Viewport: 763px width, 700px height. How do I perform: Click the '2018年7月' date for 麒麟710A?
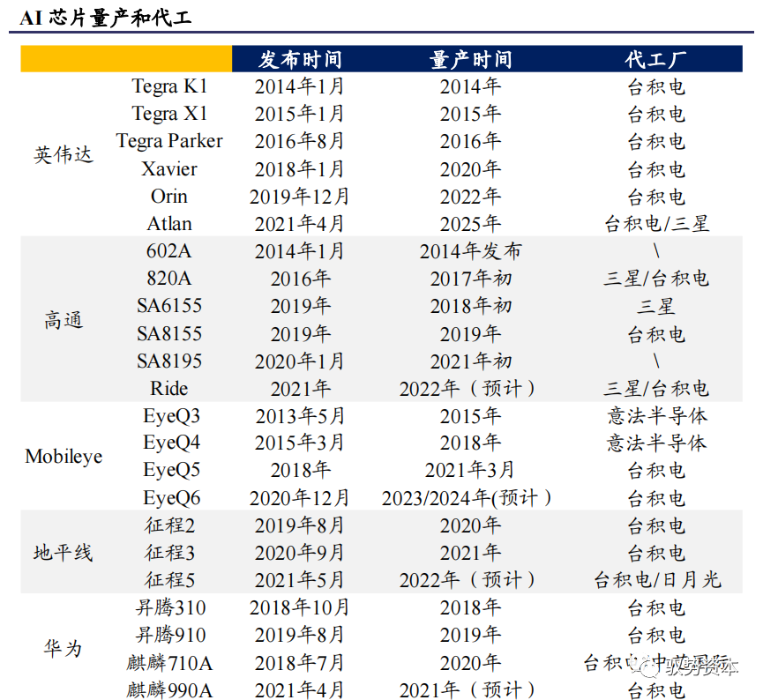(300, 663)
